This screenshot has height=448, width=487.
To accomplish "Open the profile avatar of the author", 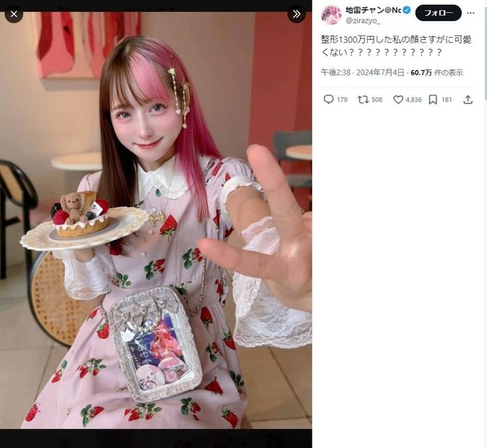I will tap(331, 15).
